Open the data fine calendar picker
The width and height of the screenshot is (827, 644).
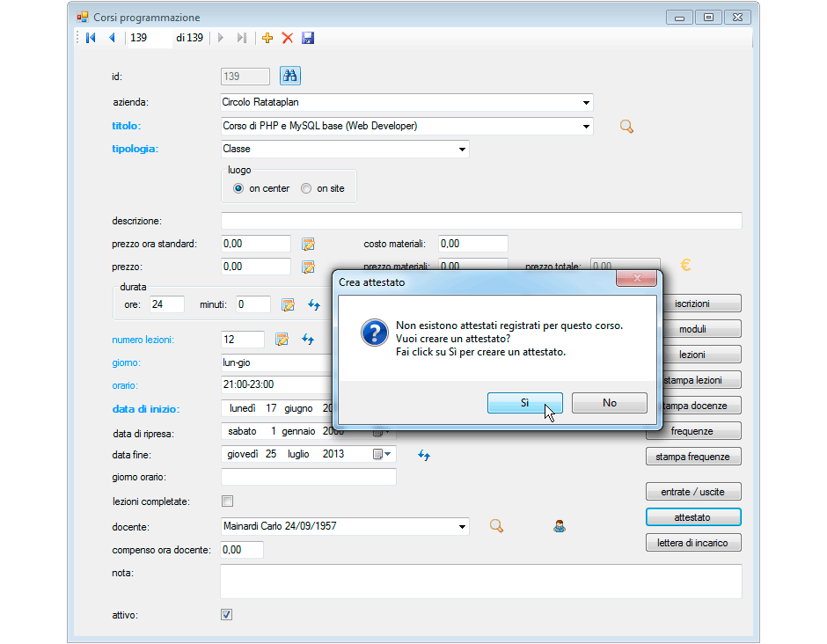click(x=382, y=454)
